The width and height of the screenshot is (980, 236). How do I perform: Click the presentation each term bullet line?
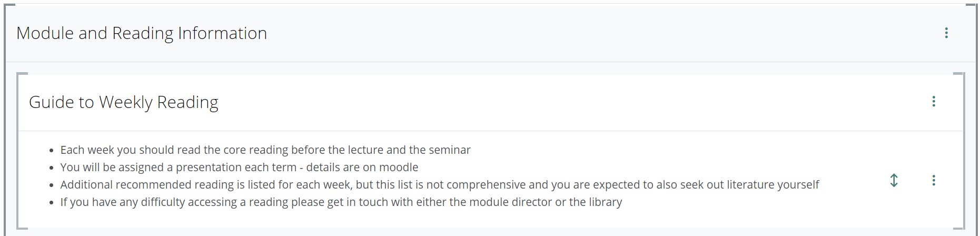pyautogui.click(x=239, y=168)
